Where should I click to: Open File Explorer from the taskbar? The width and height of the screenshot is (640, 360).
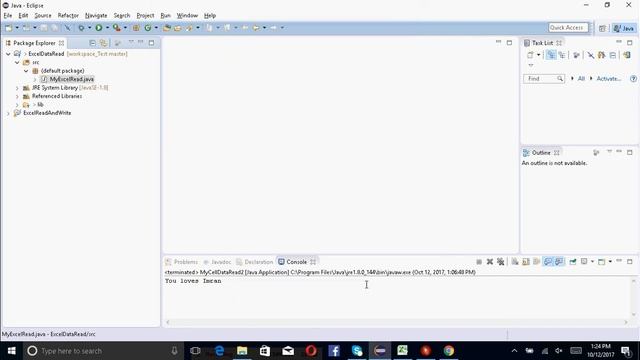point(242,351)
